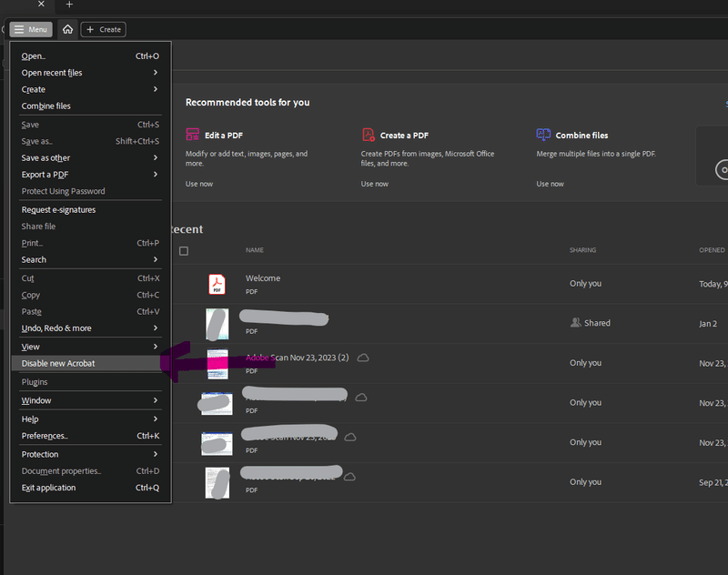This screenshot has width=728, height=575.
Task: Click the Combine files card title
Action: click(x=581, y=136)
